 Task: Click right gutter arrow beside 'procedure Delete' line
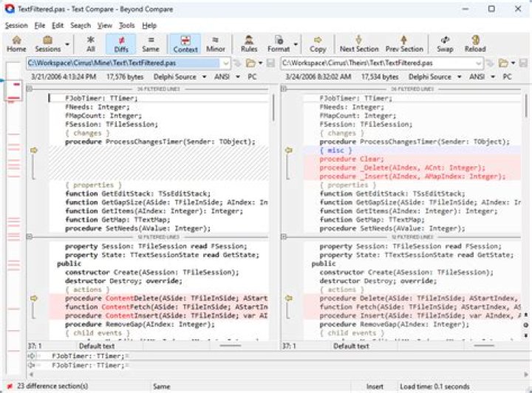coord(289,298)
